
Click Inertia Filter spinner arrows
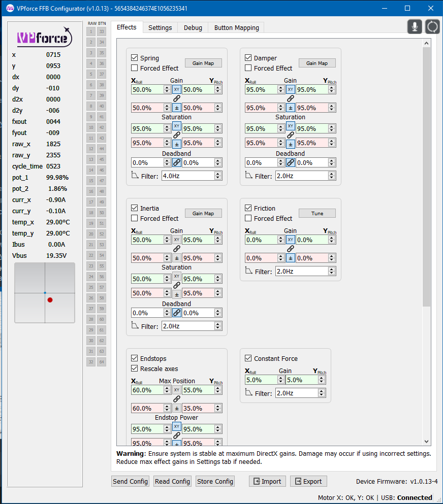coord(218,326)
